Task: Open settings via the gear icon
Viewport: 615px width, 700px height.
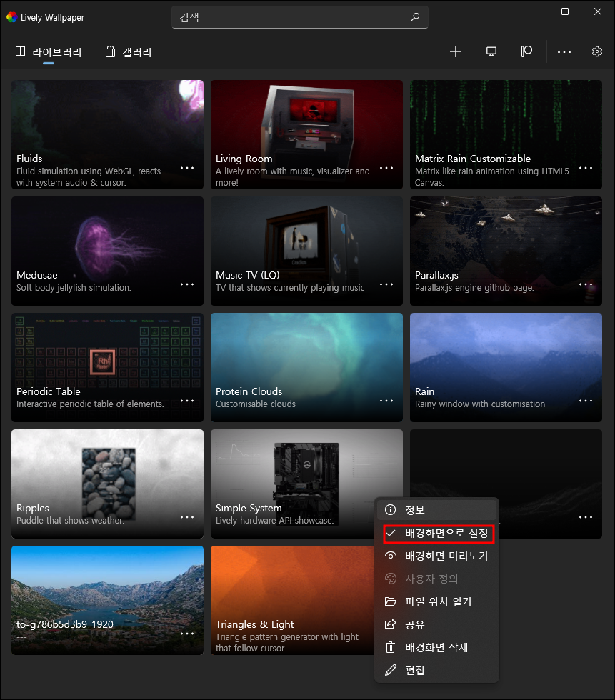Action: click(596, 51)
